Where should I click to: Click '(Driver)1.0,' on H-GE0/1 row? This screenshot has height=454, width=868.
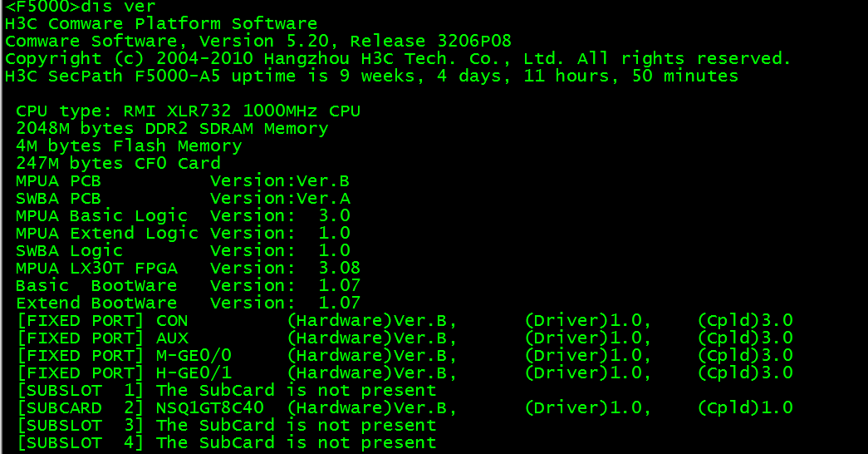(588, 373)
